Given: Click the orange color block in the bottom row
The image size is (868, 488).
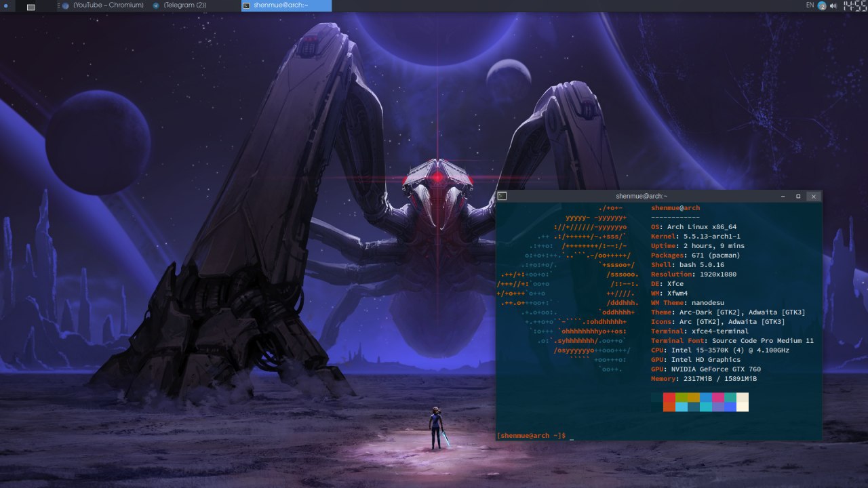Looking at the screenshot, I should (669, 407).
